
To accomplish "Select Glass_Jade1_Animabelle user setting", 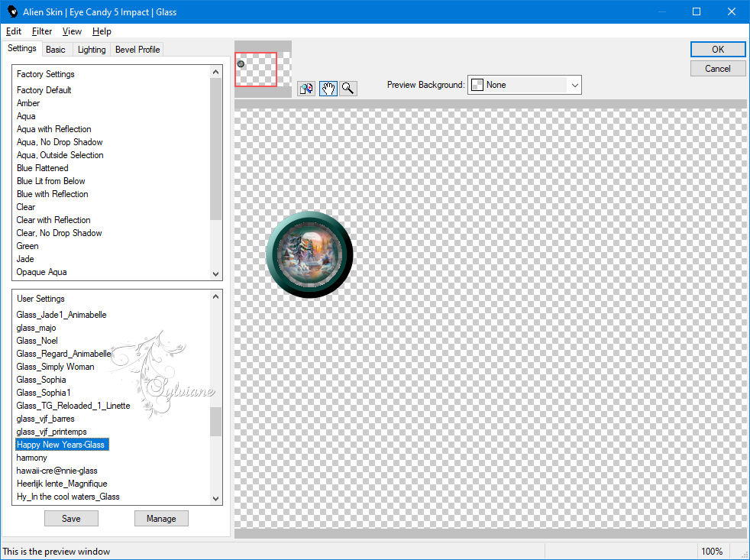I will click(x=61, y=315).
